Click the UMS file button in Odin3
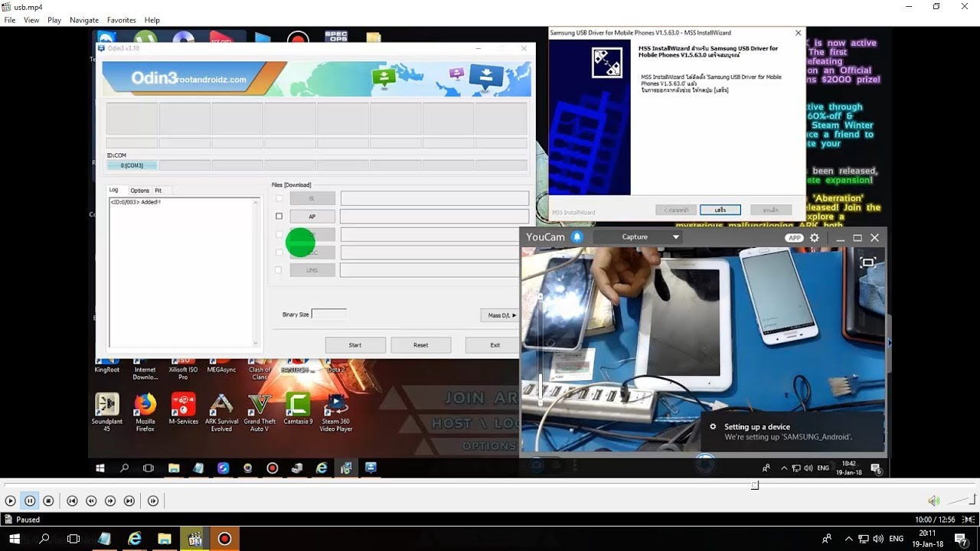Viewport: 980px width, 551px height. pyautogui.click(x=312, y=270)
